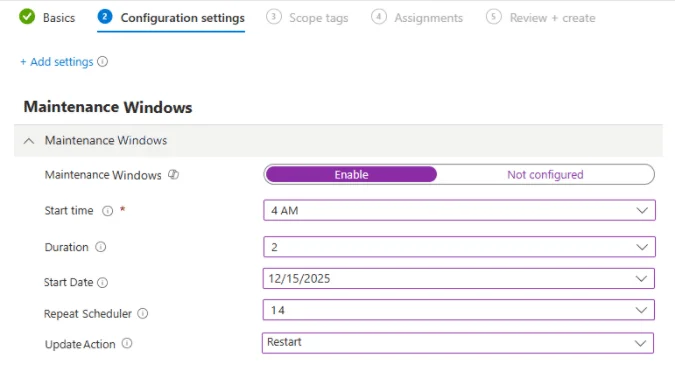Click the Start Date info icon
Image resolution: width=675 pixels, height=381 pixels.
click(102, 282)
